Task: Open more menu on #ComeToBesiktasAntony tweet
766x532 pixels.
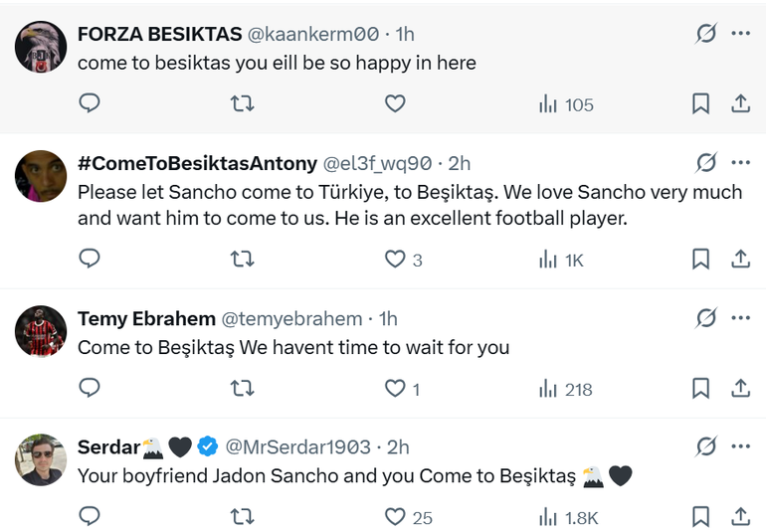Action: (740, 163)
